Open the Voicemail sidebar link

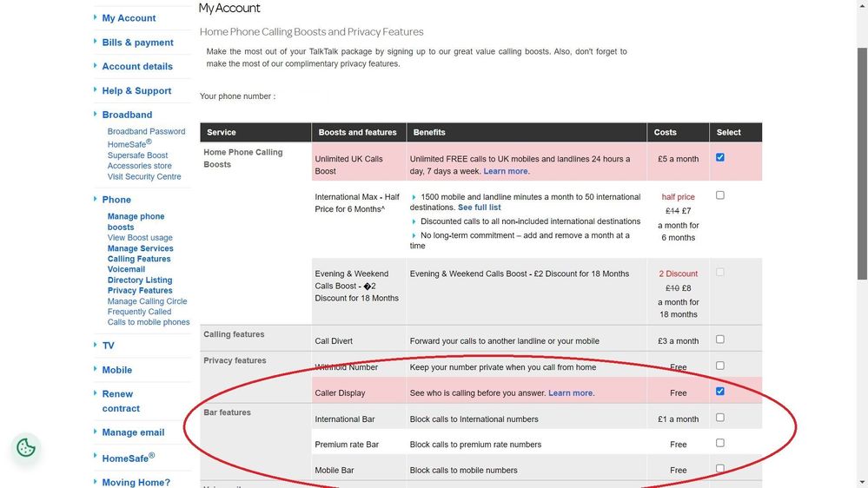pyautogui.click(x=126, y=269)
